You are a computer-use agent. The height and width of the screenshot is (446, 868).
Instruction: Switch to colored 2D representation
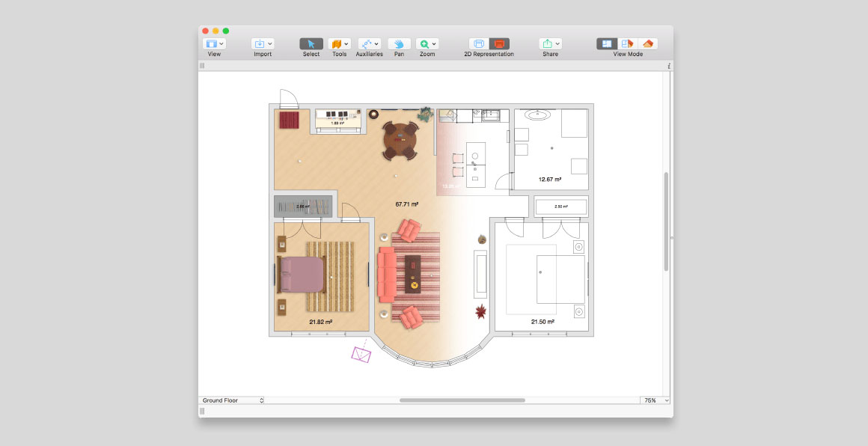499,43
